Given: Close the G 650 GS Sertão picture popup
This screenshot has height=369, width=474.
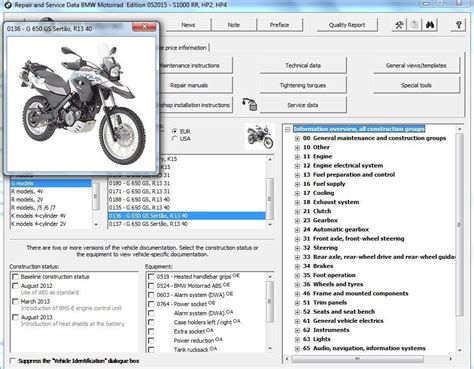Looking at the screenshot, I should (x=144, y=27).
